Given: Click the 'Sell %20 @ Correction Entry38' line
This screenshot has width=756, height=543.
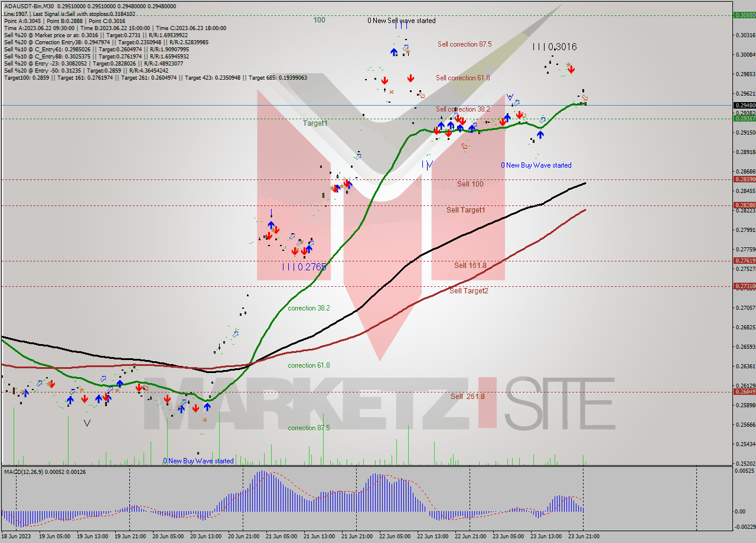Looking at the screenshot, I should pyautogui.click(x=106, y=42).
